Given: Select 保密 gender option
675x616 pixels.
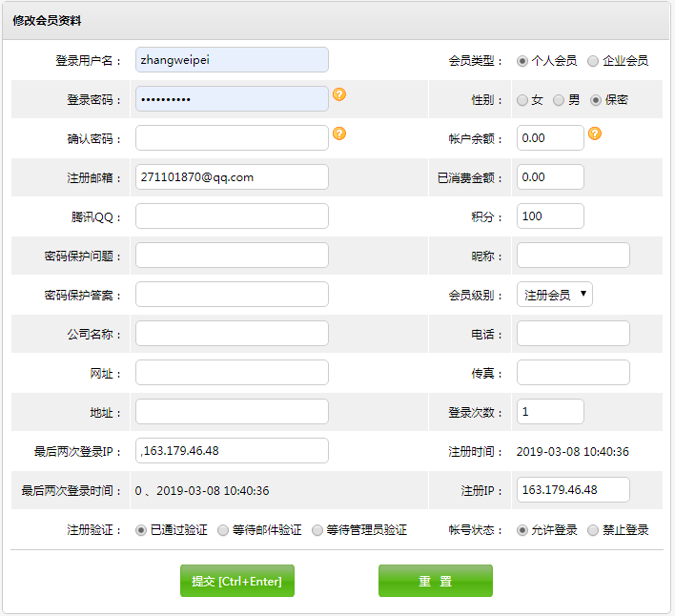Looking at the screenshot, I should click(x=596, y=100).
